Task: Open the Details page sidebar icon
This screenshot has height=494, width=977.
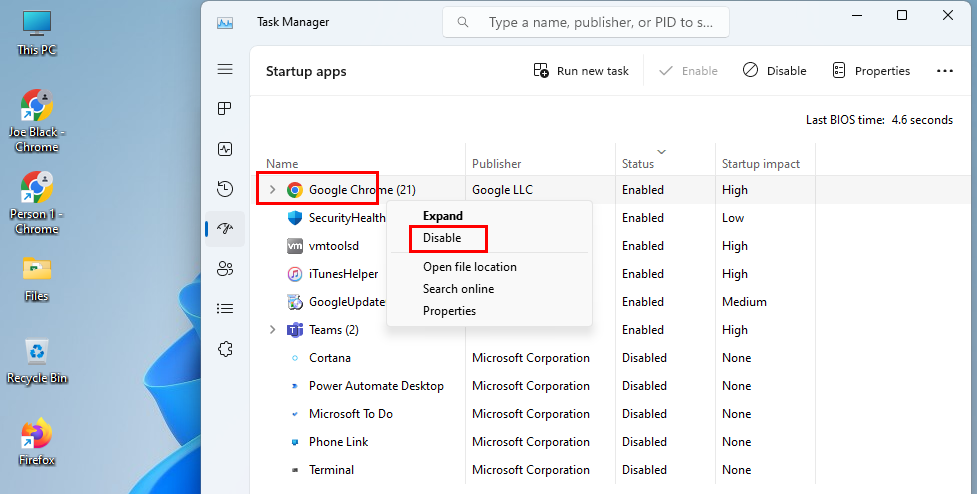Action: coord(225,308)
